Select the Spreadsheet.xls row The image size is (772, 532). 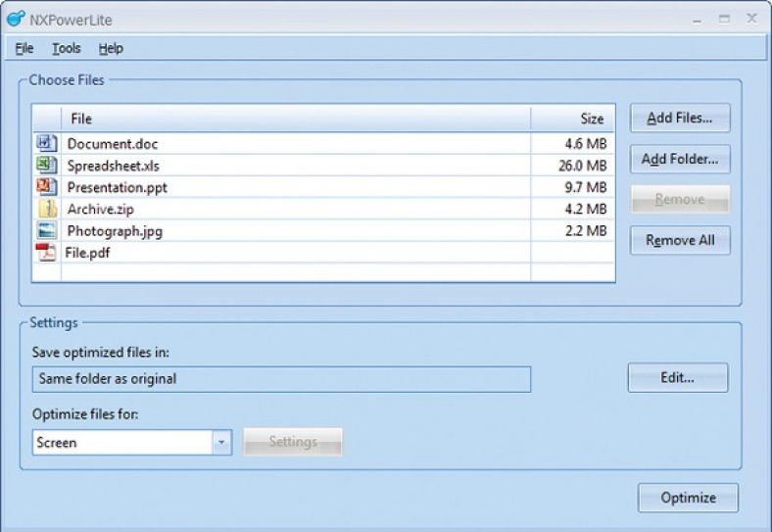323,165
